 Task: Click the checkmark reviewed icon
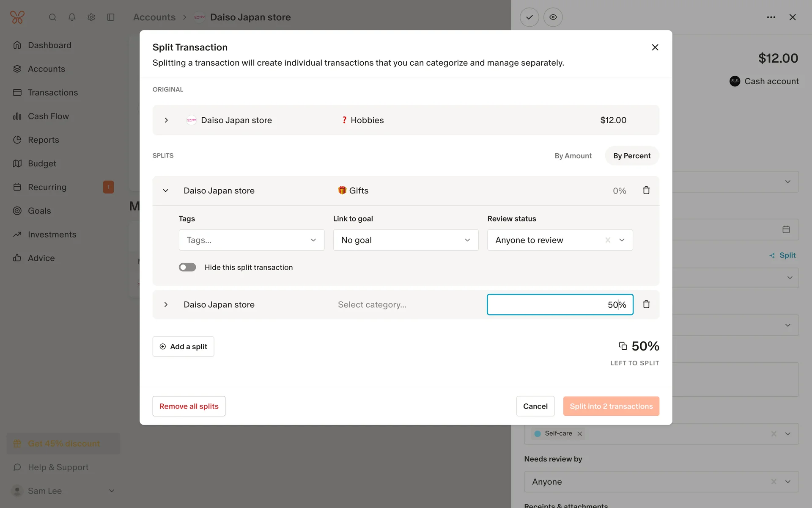tap(529, 17)
